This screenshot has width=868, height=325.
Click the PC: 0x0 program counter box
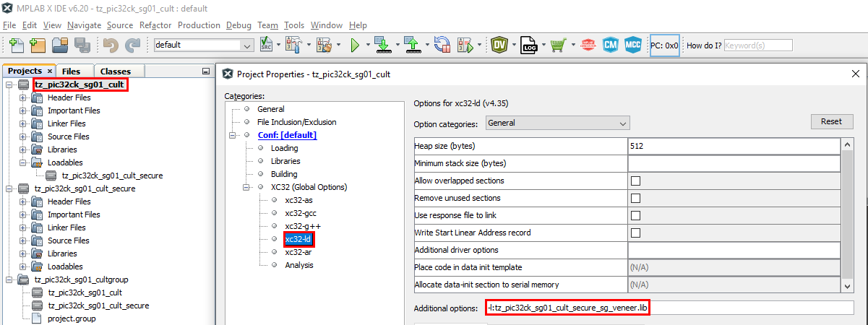pos(664,45)
